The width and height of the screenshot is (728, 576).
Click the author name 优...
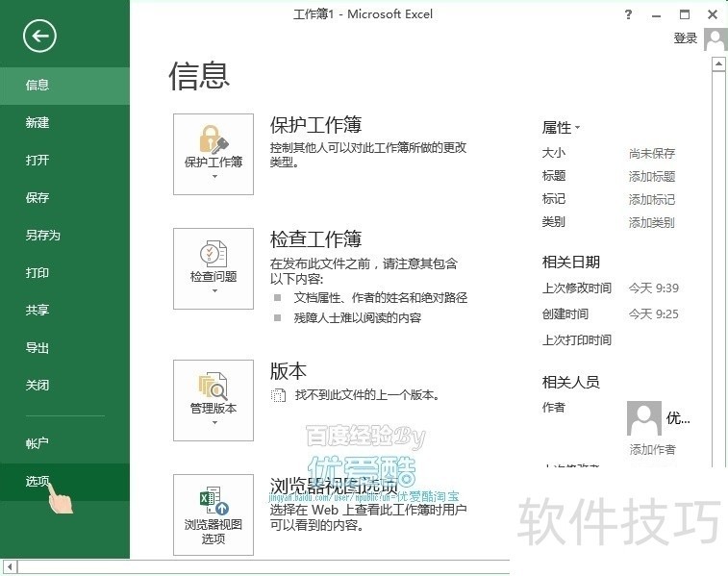[x=678, y=418]
